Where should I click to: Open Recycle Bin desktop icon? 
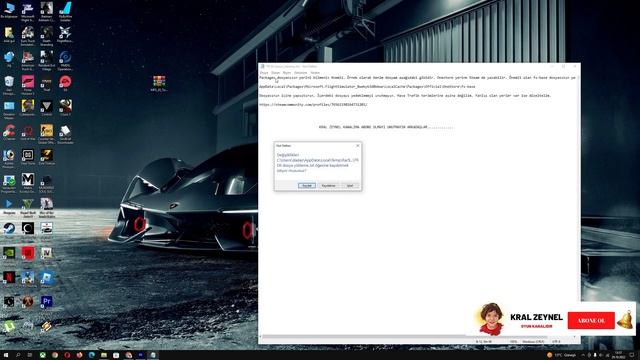(9, 85)
